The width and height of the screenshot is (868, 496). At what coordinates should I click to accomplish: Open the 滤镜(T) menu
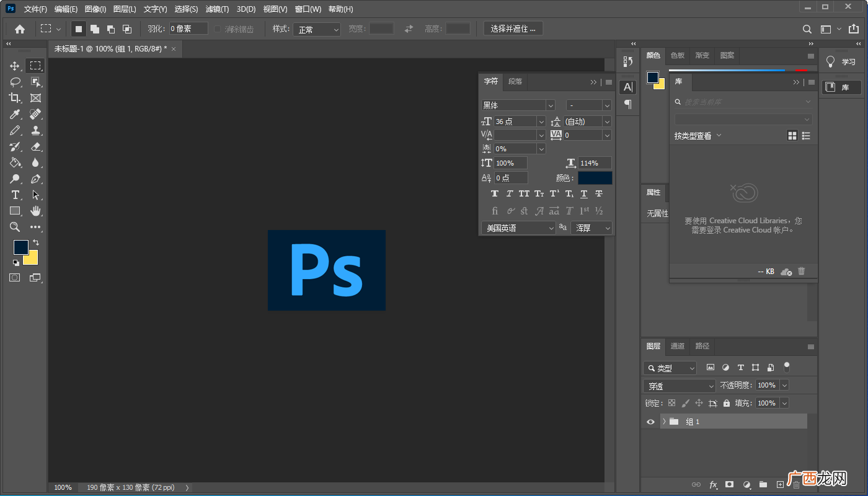[x=217, y=9]
